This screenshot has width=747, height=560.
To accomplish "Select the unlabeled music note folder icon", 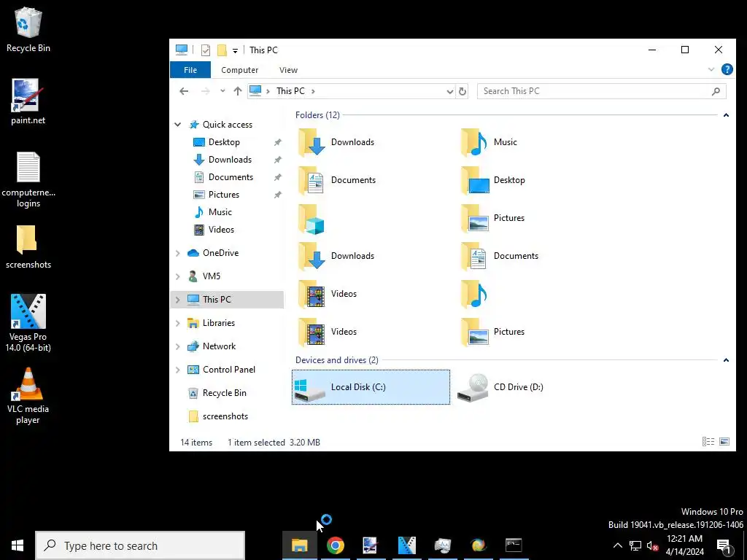I will coord(474,295).
